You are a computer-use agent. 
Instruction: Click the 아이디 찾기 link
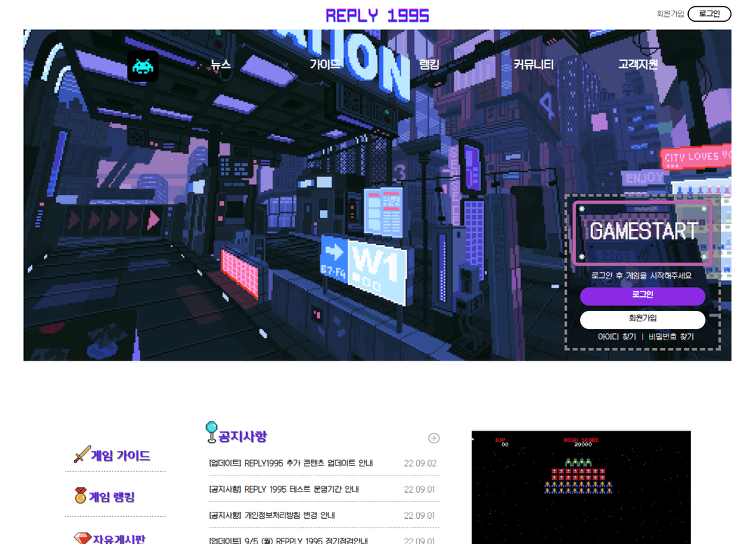click(617, 337)
